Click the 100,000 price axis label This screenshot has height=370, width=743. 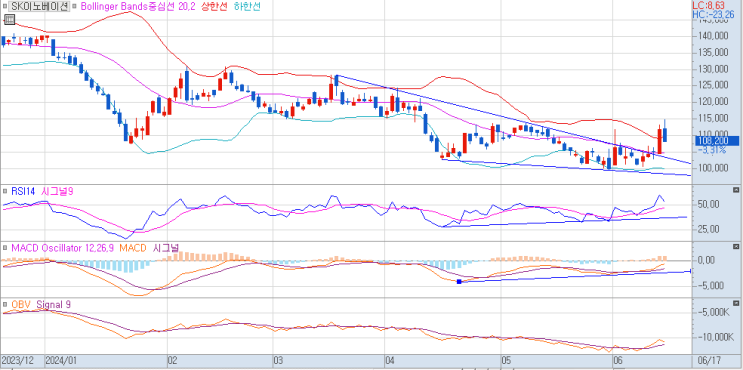pos(714,168)
